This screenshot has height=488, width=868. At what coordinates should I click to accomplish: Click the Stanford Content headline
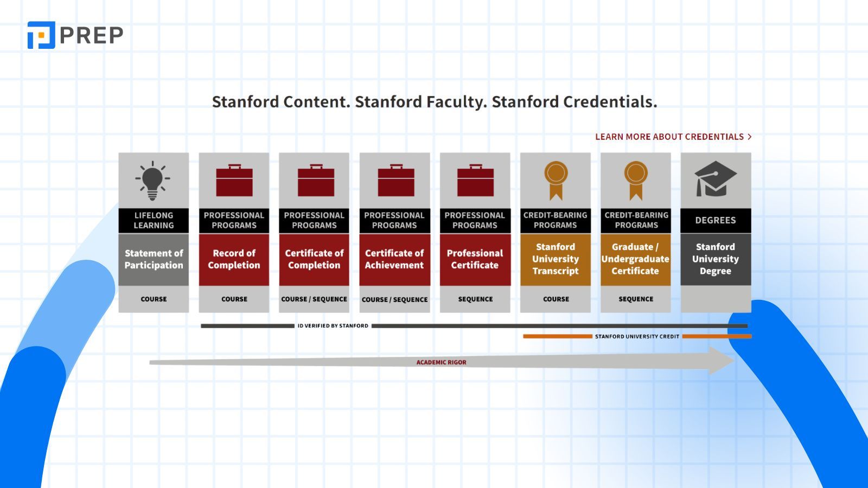pyautogui.click(x=435, y=102)
